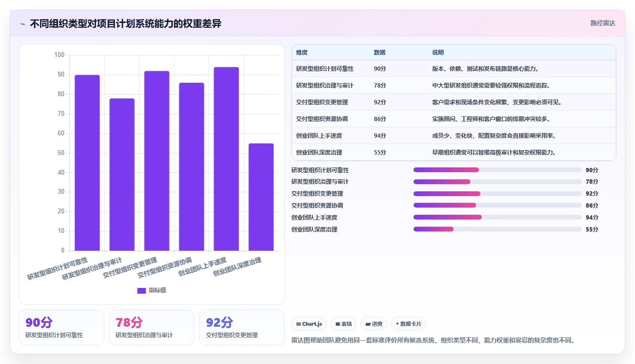Click the y-axis label 50
Viewport: 635px width, 364px height.
[61, 153]
